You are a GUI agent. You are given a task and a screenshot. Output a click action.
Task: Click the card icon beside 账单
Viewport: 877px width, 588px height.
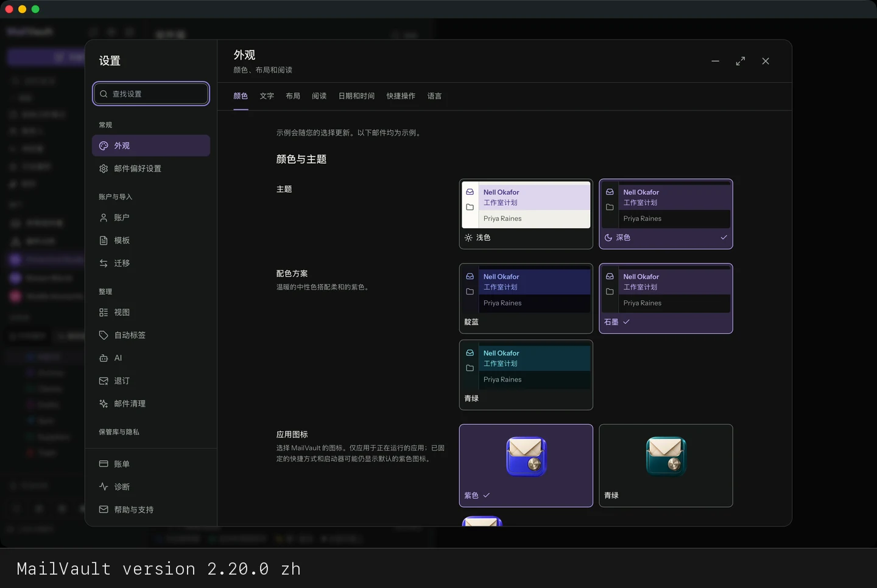(104, 464)
